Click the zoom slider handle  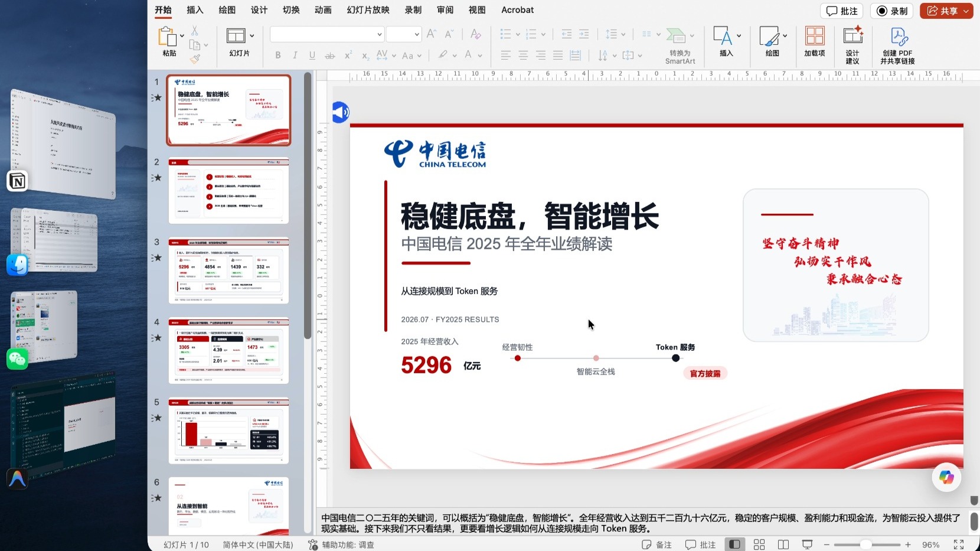pos(865,545)
